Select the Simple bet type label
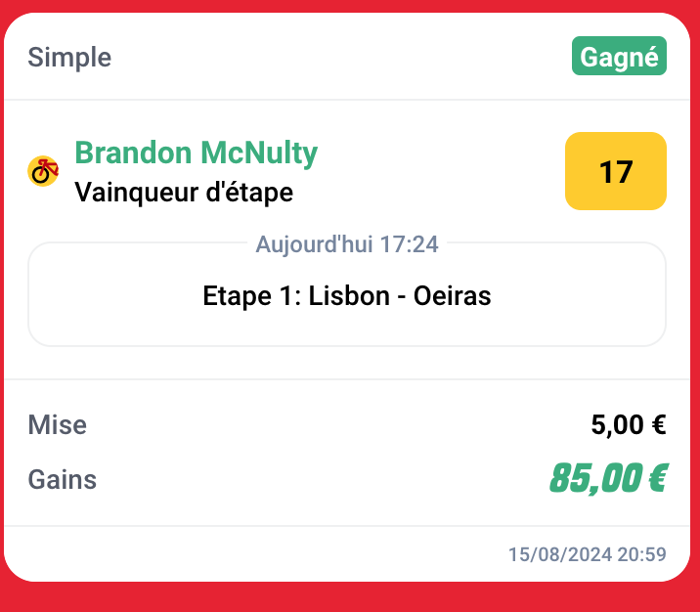Image resolution: width=700 pixels, height=612 pixels. pyautogui.click(x=69, y=58)
